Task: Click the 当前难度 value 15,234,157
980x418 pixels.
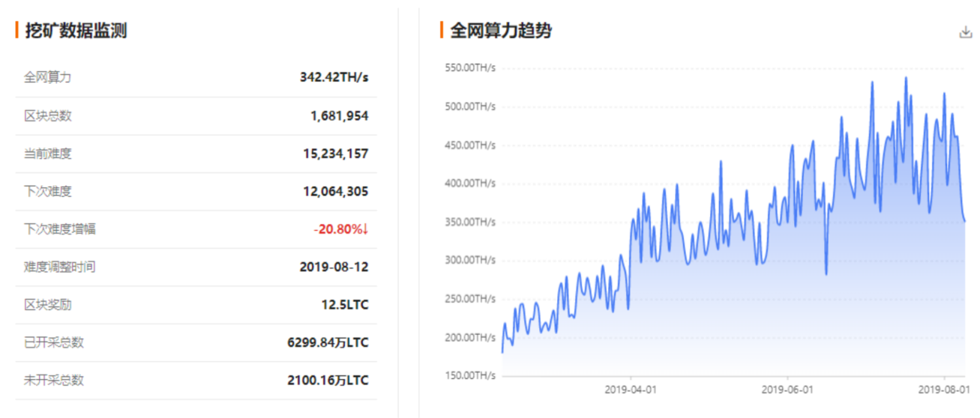Action: click(335, 154)
